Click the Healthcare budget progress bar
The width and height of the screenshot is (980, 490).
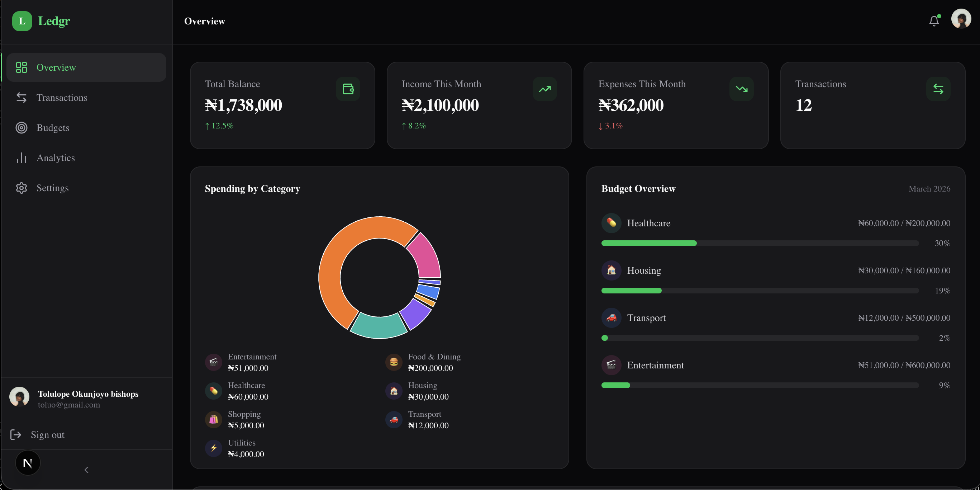coord(760,243)
